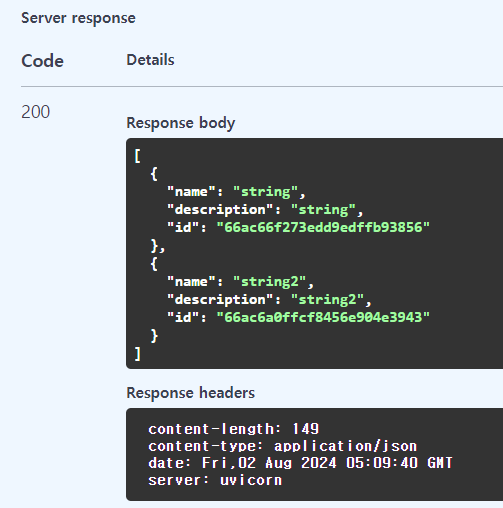Click the closing square bracket in response body
The image size is (503, 508).
coord(137,354)
